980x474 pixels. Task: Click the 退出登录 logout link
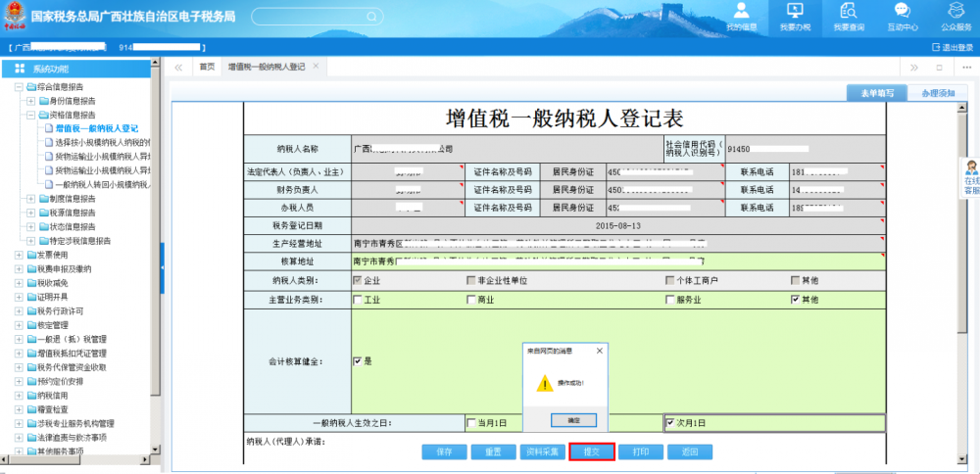(954, 47)
